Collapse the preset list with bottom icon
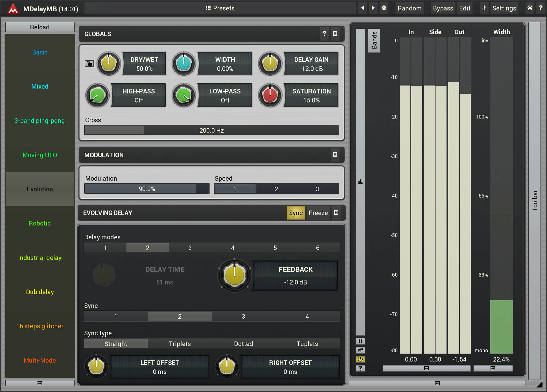The height and width of the screenshot is (392, 547). [40, 383]
